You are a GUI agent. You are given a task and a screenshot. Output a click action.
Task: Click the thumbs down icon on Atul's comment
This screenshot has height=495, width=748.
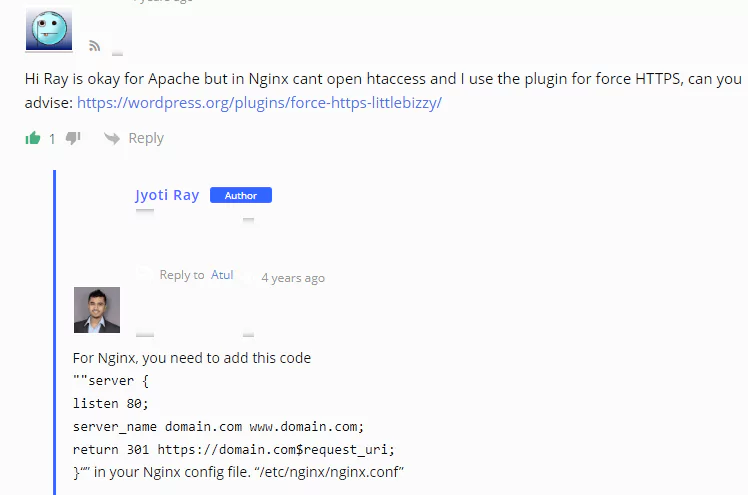coord(73,138)
